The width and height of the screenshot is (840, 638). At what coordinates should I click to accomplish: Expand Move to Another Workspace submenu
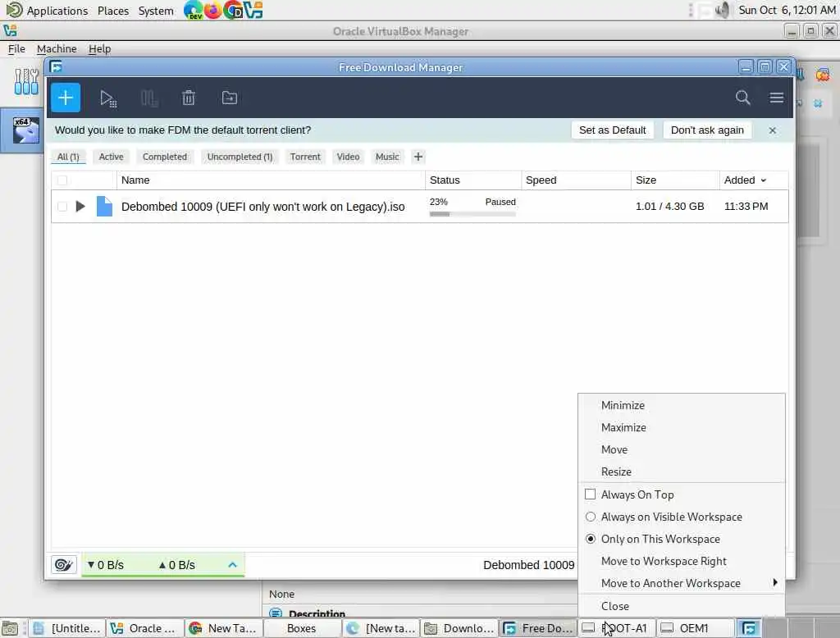tap(682, 583)
